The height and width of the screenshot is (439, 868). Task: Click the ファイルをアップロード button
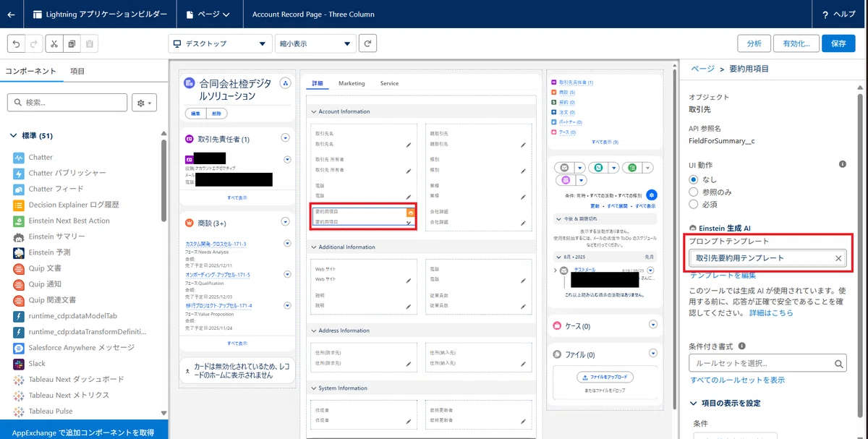[605, 378]
